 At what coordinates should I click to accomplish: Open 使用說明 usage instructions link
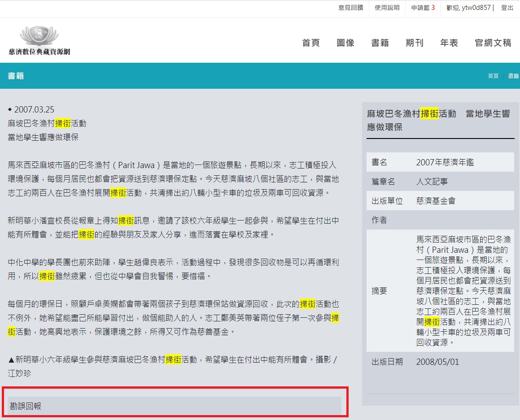[x=387, y=8]
